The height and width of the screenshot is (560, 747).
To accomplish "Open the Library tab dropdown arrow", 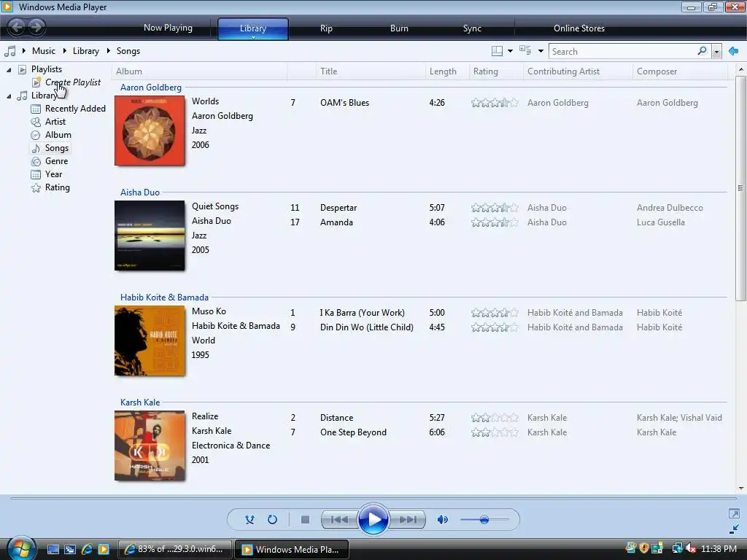I will [x=253, y=37].
